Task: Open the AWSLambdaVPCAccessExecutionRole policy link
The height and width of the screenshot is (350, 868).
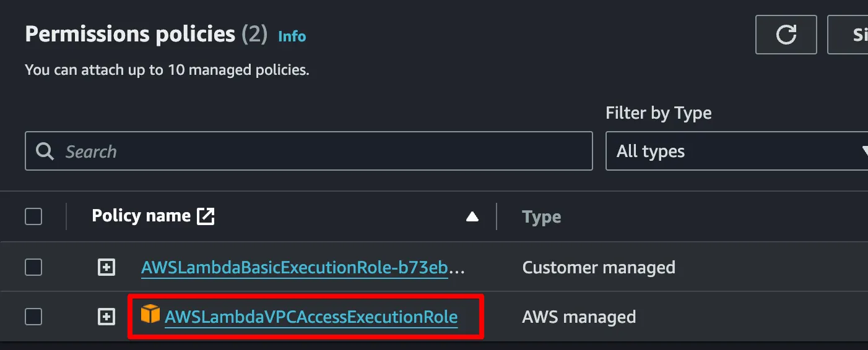Action: pyautogui.click(x=311, y=317)
